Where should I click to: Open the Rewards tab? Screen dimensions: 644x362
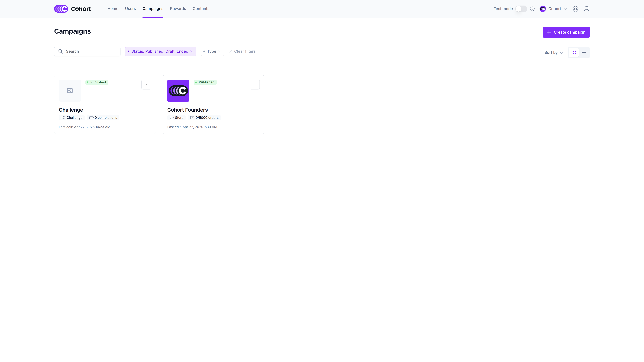point(178,9)
